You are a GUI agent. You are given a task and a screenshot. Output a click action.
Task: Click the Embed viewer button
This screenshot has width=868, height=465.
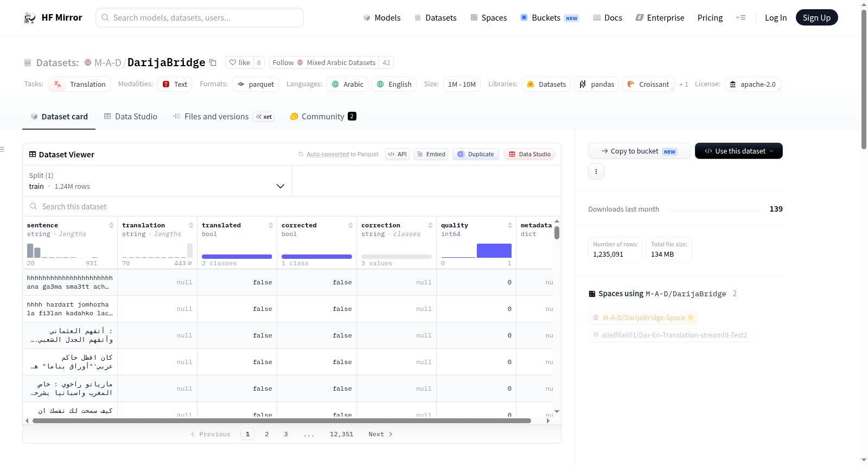pos(431,154)
